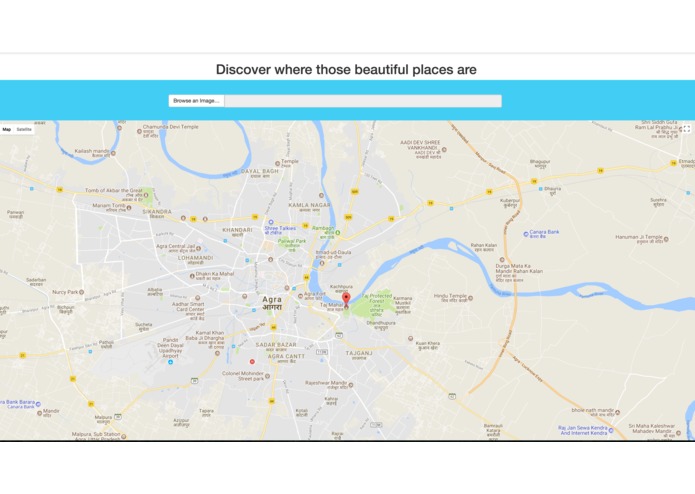Click the red Taj Mahal location pin
The image size is (695, 494).
[346, 300]
